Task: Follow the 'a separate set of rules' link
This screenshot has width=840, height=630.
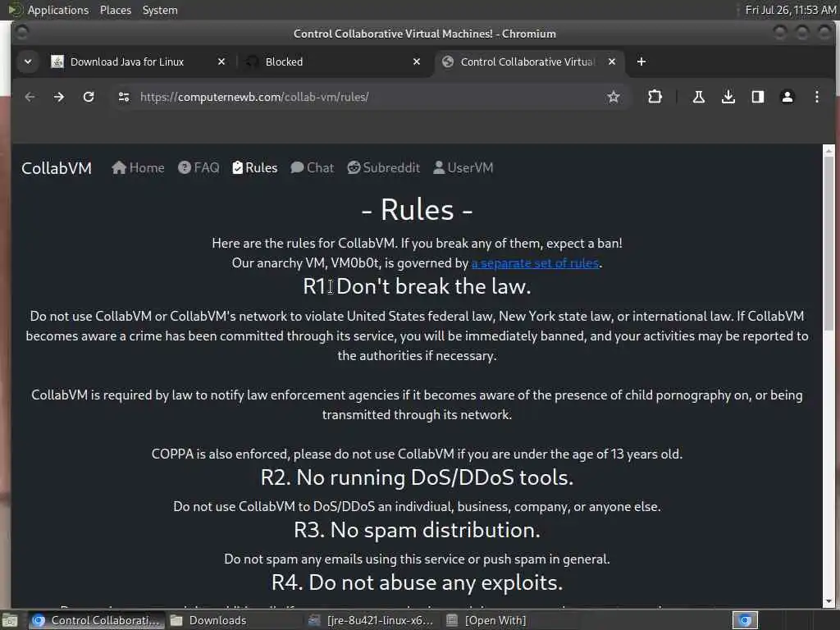Action: [x=535, y=263]
